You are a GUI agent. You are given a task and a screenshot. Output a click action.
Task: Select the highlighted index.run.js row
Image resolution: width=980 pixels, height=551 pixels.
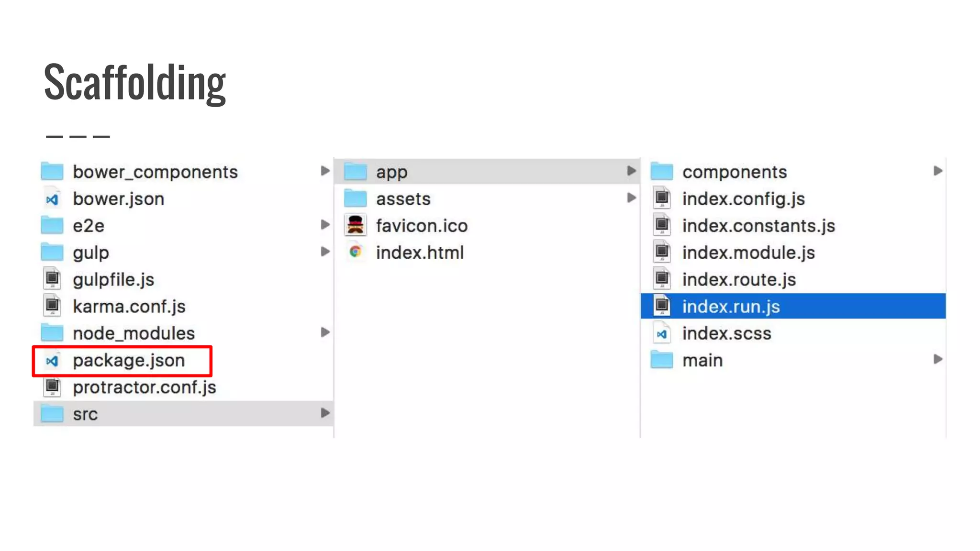(731, 306)
